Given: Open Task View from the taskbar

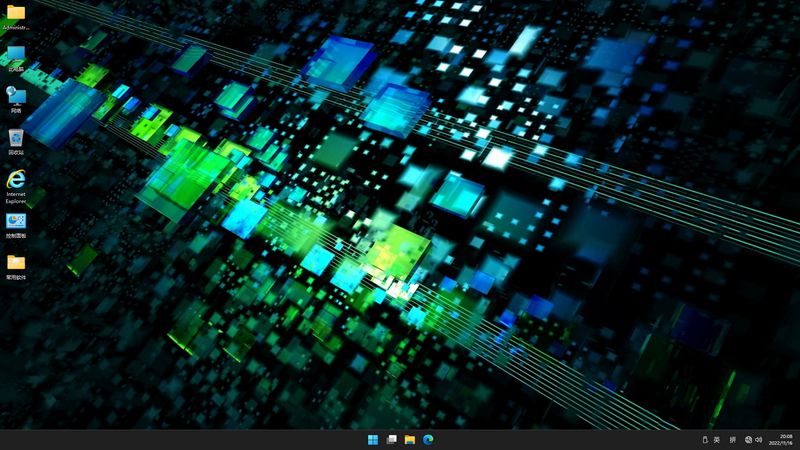Looking at the screenshot, I should pos(392,440).
